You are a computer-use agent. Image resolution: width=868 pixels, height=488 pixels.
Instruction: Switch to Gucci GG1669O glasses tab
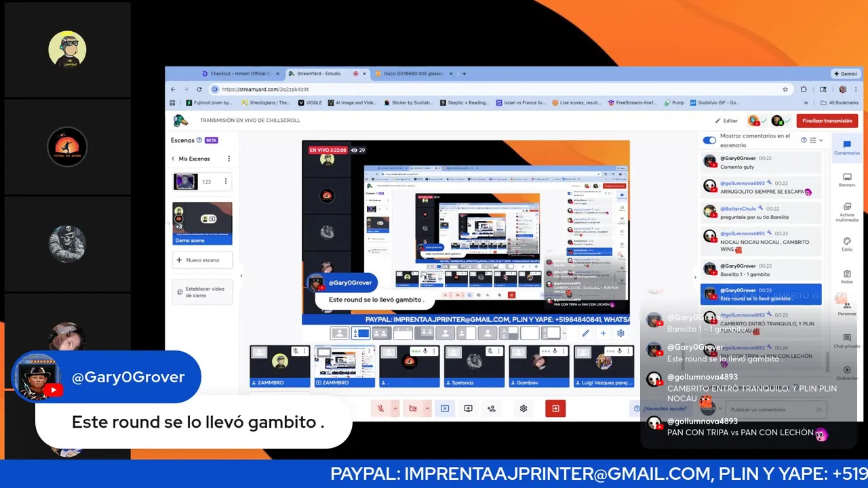pos(414,73)
